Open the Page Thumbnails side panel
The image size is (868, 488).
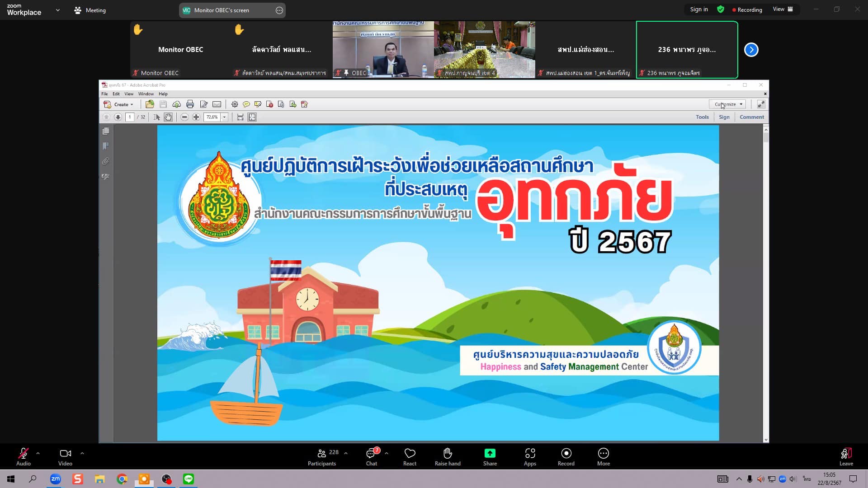coord(106,131)
